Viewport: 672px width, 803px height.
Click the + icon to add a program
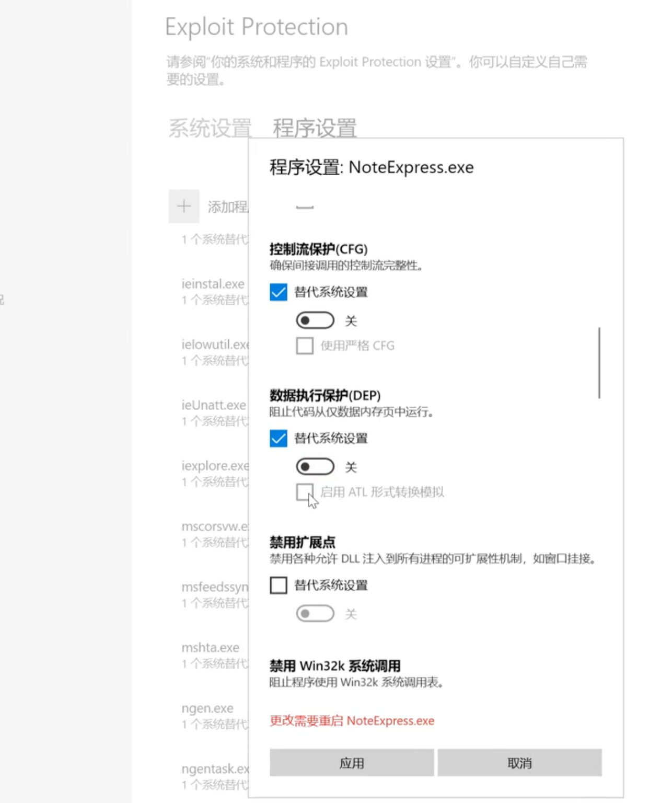183,207
